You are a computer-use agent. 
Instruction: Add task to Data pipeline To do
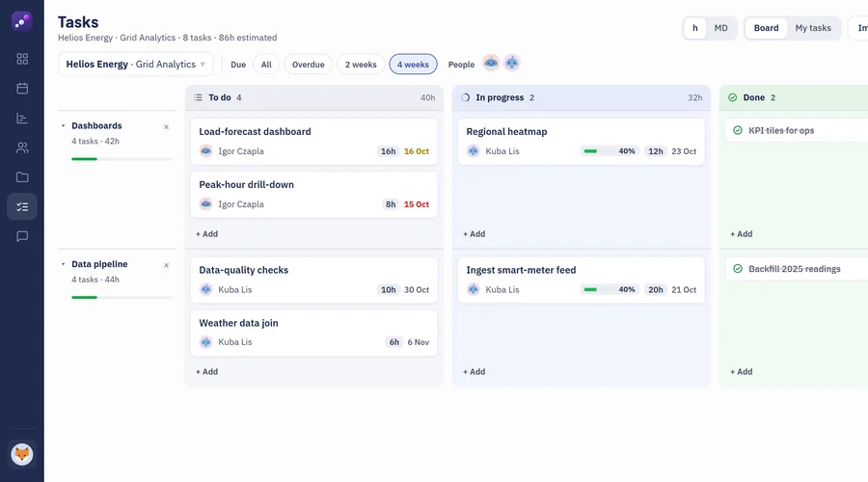[207, 372]
